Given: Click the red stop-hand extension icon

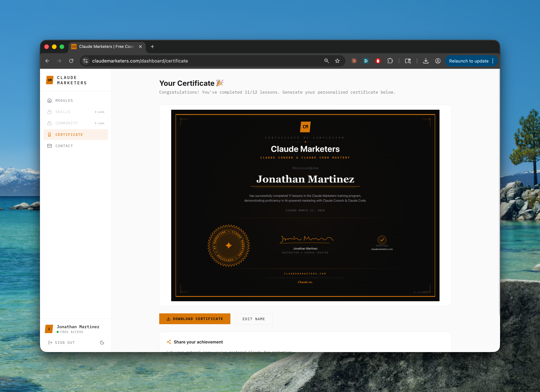Looking at the screenshot, I should [378, 61].
